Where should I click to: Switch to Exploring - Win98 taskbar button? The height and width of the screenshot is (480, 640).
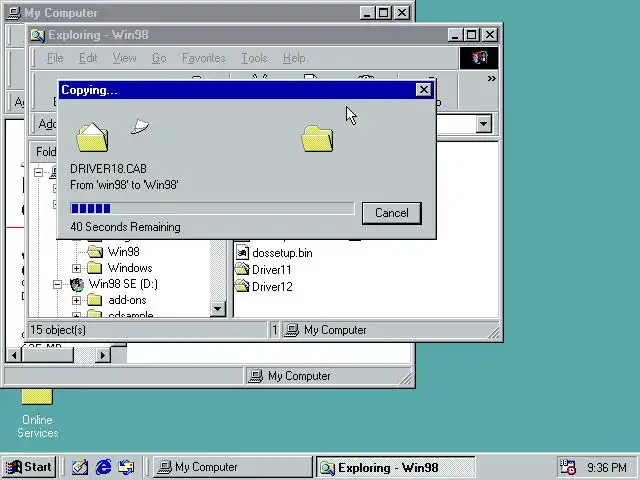tap(396, 467)
